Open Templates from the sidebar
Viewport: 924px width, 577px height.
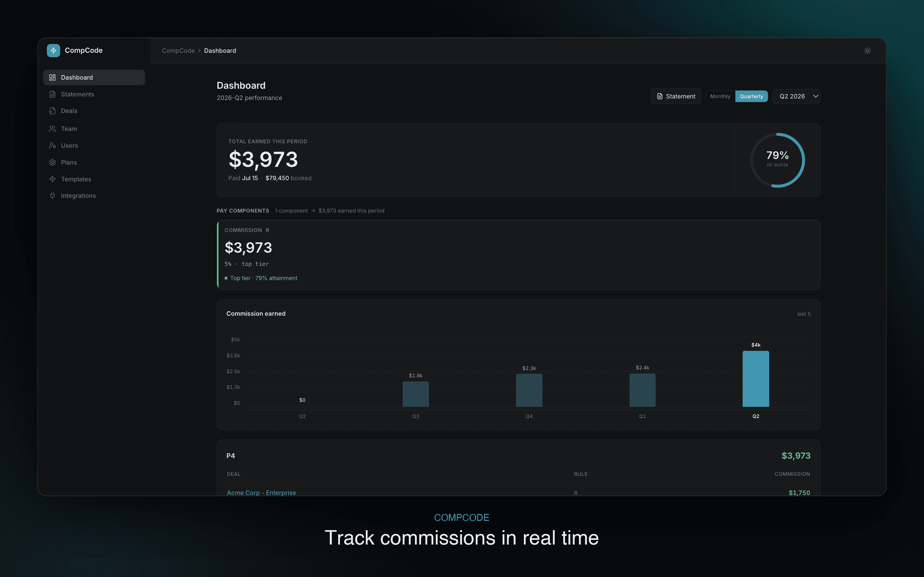pos(94,179)
